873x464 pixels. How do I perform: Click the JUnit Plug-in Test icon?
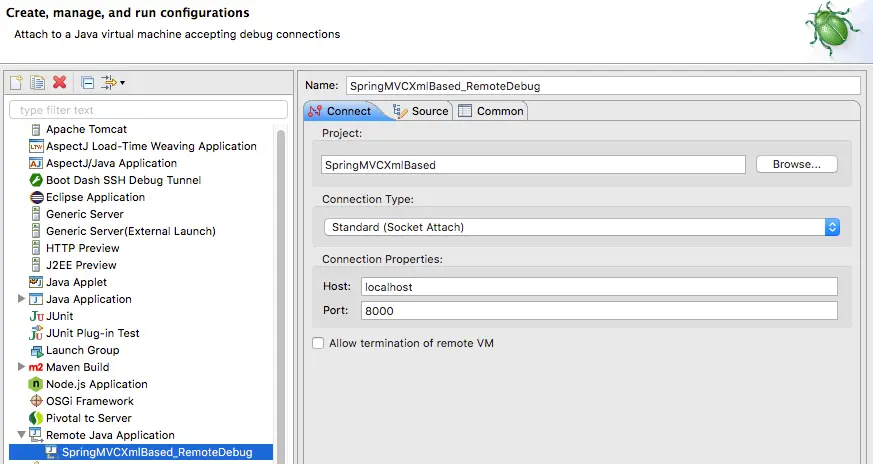tap(36, 333)
